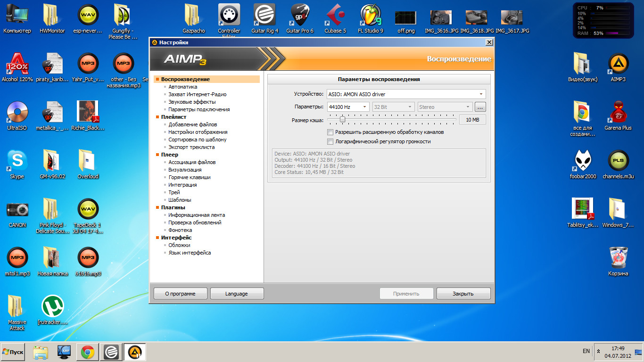Select the Плагины settings section
Viewport: 644px width, 362px height.
click(x=173, y=207)
